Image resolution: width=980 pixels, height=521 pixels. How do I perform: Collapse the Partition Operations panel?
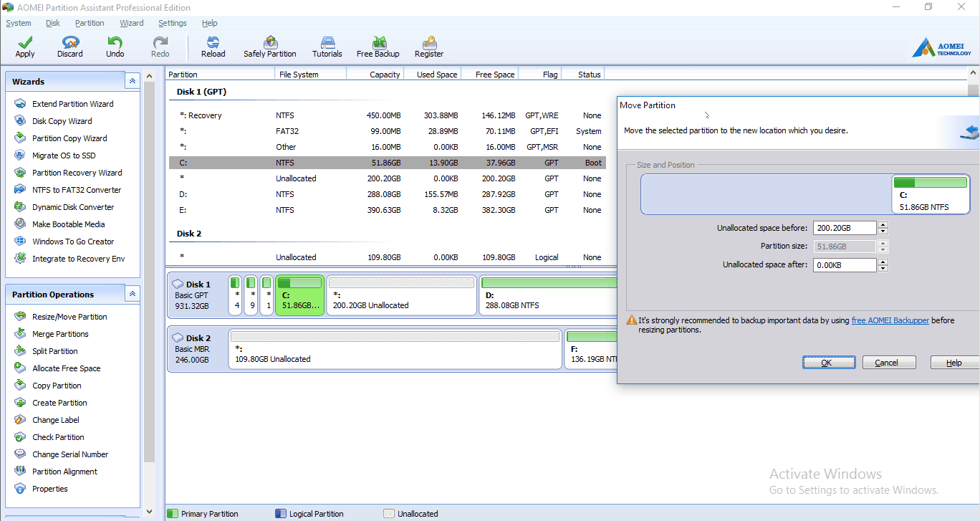pyautogui.click(x=133, y=293)
